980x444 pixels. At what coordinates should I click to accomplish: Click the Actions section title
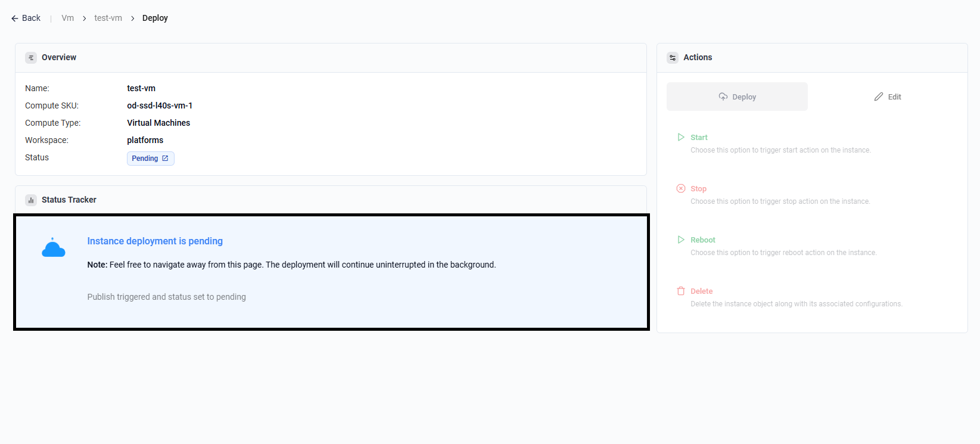[x=698, y=57]
